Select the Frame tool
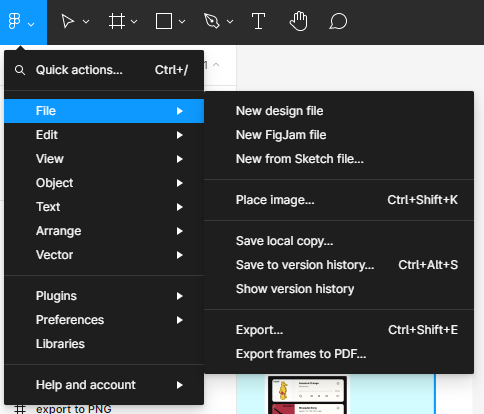This screenshot has height=414, width=484. (x=117, y=22)
